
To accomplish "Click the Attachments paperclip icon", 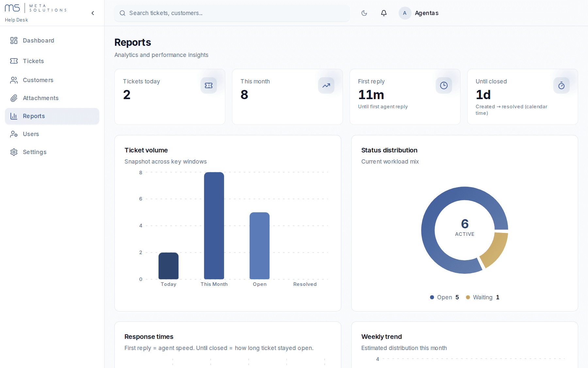I will (x=14, y=98).
